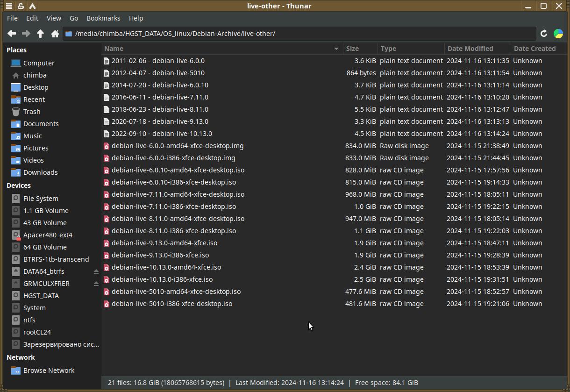Select debian-live-5010-amd64-xfce-desktop.iso file
This screenshot has height=392, width=570.
(176, 292)
